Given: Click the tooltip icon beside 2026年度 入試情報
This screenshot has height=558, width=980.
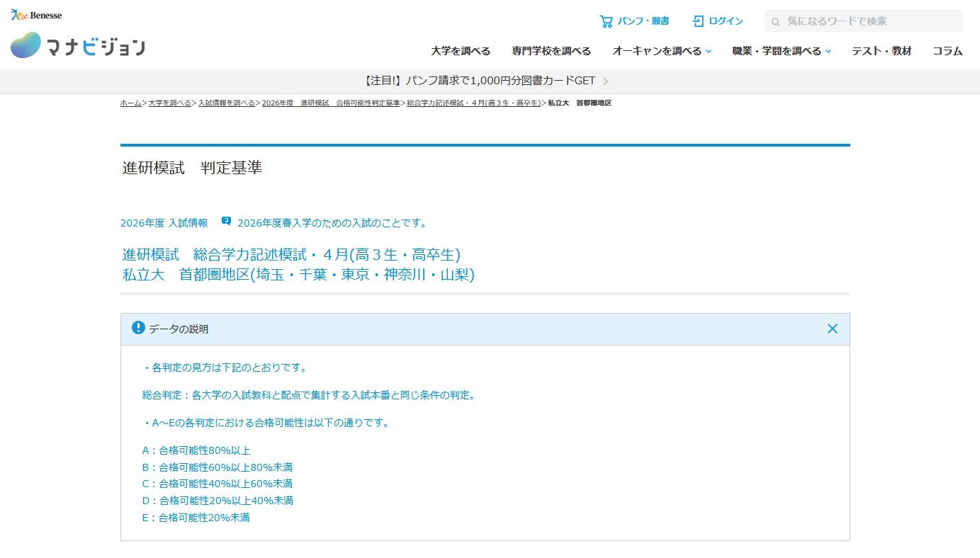Looking at the screenshot, I should [226, 220].
